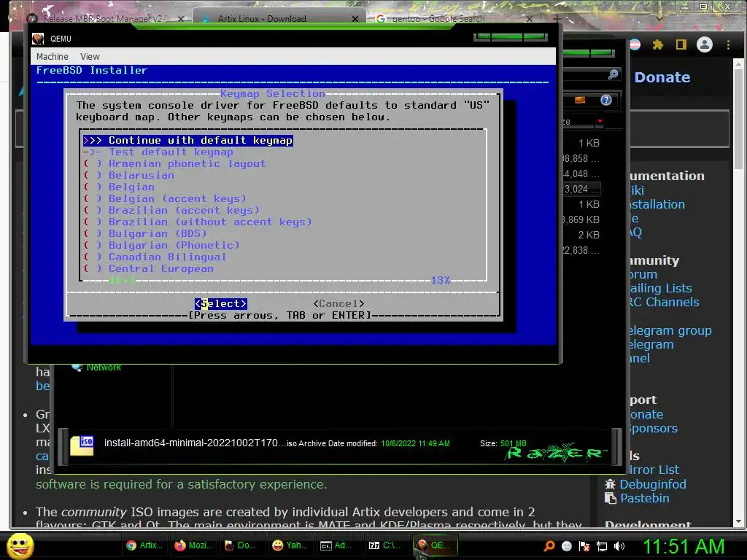This screenshot has height=560, width=747.
Task: Open the Ad... command prompt taskbar button
Action: [x=338, y=545]
